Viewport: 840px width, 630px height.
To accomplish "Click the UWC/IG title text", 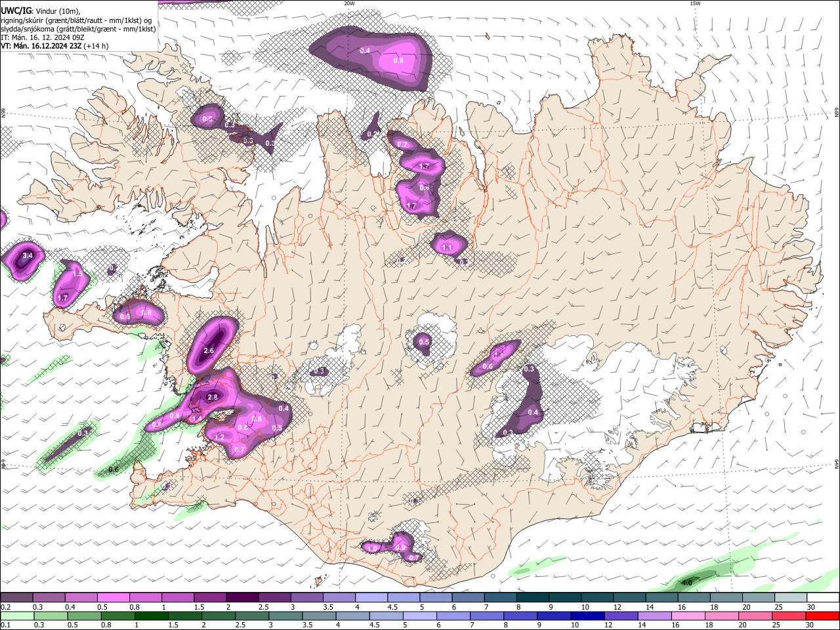I will pos(16,10).
